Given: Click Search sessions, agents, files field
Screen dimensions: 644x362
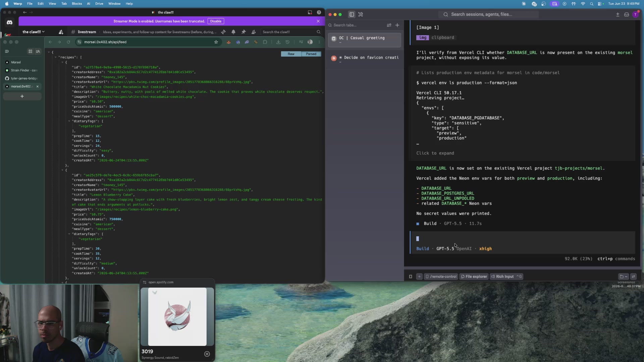Looking at the screenshot, I should (488, 14).
